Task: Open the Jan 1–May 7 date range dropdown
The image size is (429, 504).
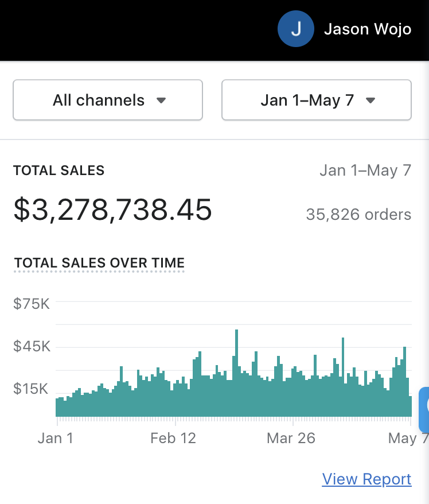Action: tap(316, 100)
